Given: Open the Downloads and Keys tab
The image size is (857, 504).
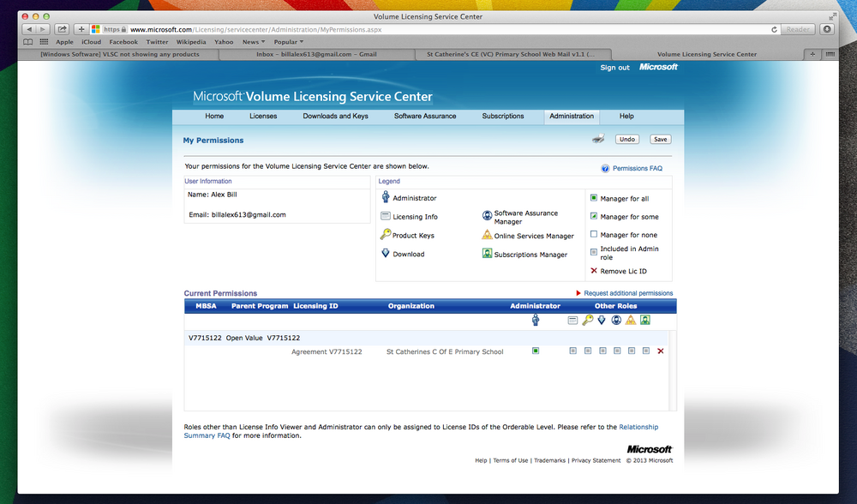Looking at the screenshot, I should 335,116.
